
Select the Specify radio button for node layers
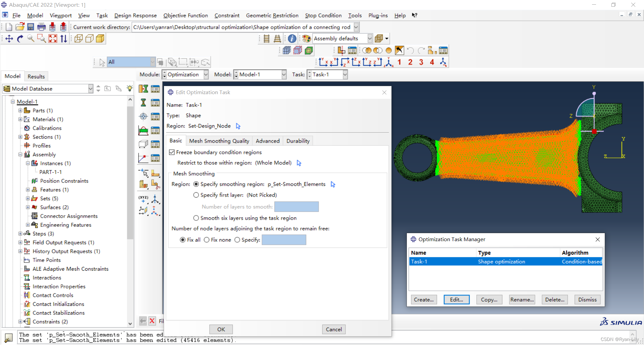tap(237, 240)
